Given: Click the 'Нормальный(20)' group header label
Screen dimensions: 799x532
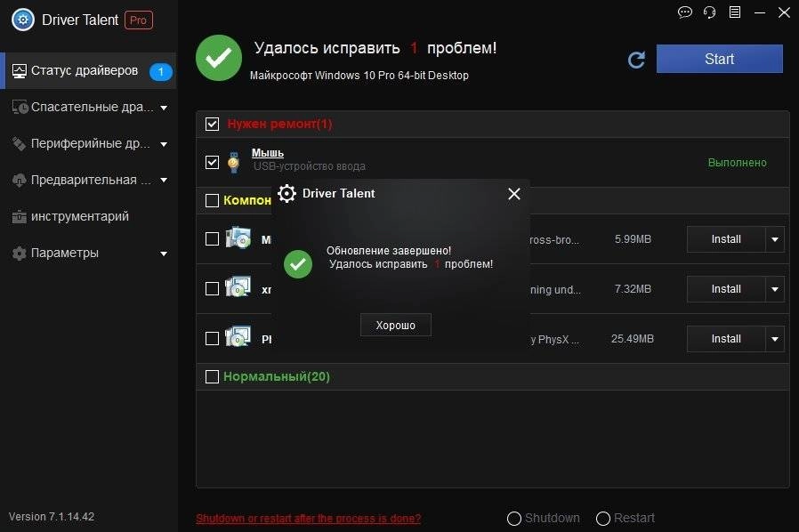Looking at the screenshot, I should click(x=277, y=376).
